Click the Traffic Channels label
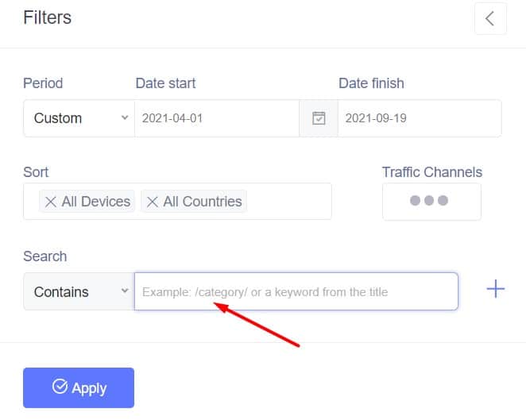 click(432, 172)
